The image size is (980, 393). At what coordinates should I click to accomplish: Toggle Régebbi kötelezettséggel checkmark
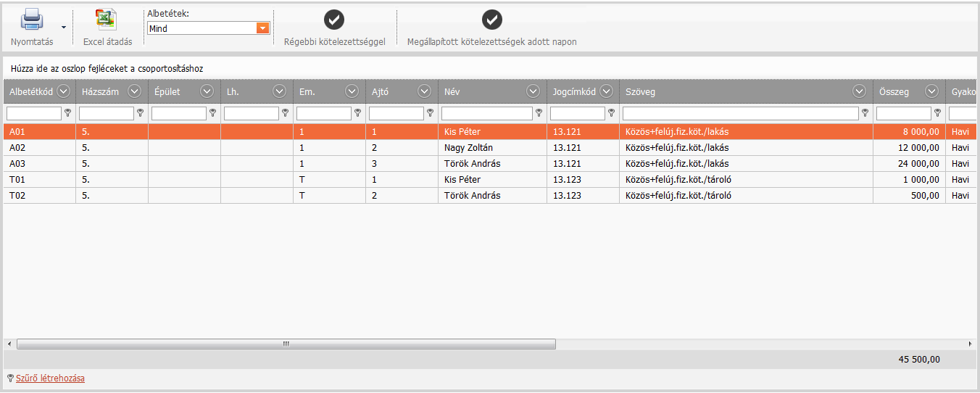[334, 20]
